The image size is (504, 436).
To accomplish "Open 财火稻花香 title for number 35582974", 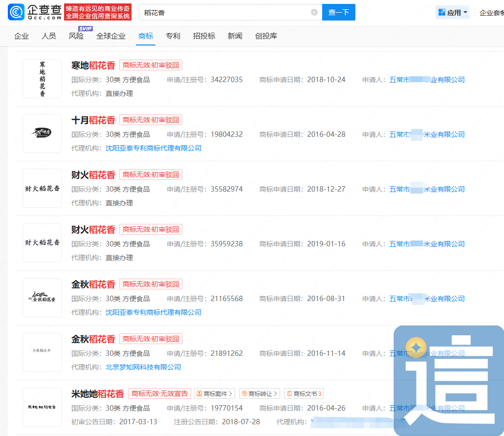I will click(x=93, y=175).
